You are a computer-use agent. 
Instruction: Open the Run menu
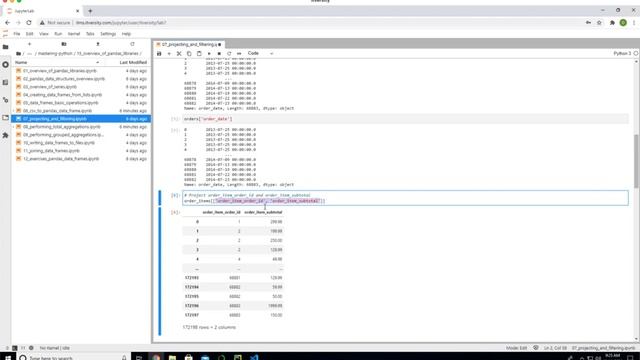click(x=58, y=34)
